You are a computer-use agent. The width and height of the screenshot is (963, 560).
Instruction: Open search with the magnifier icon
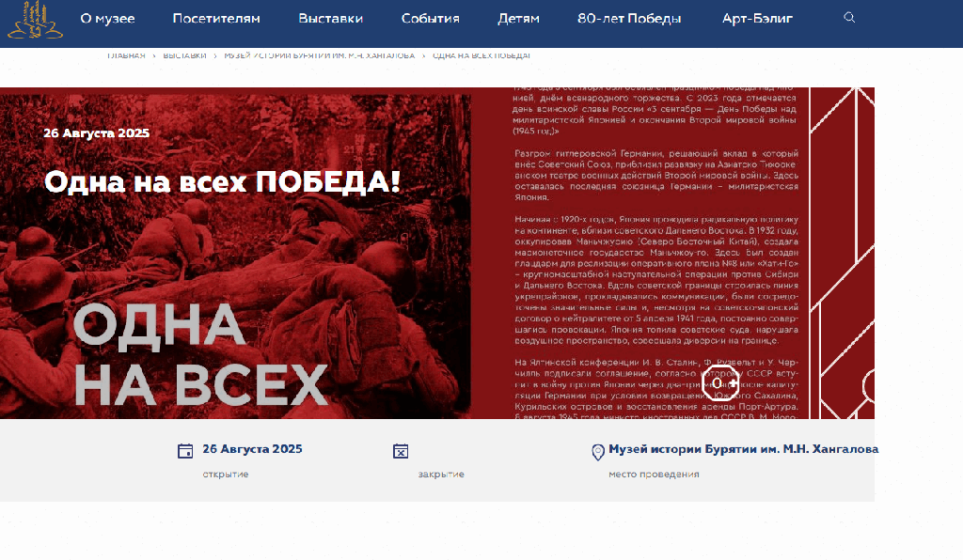click(x=850, y=18)
